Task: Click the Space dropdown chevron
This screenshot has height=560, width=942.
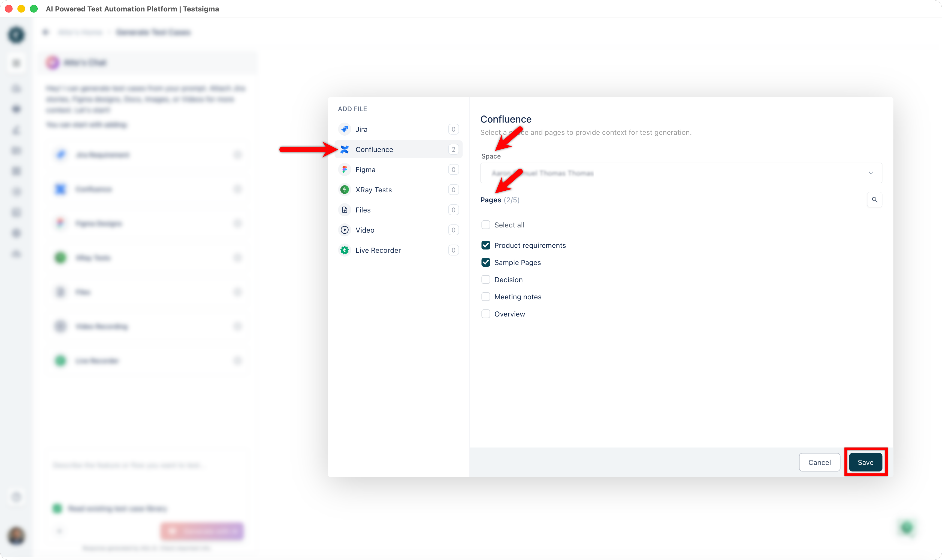Action: pyautogui.click(x=871, y=173)
